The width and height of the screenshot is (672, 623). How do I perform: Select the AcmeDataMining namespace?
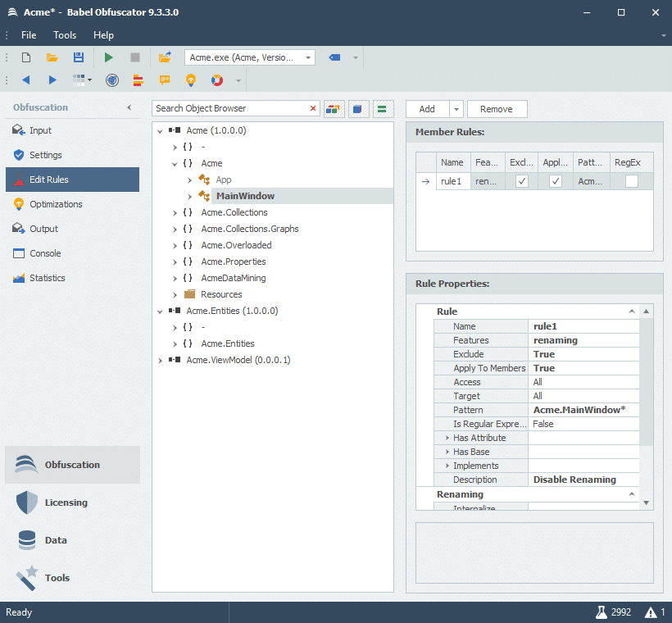pos(234,278)
